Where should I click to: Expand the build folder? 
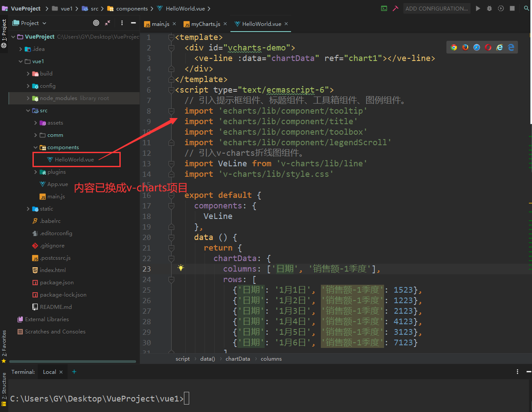(28, 74)
